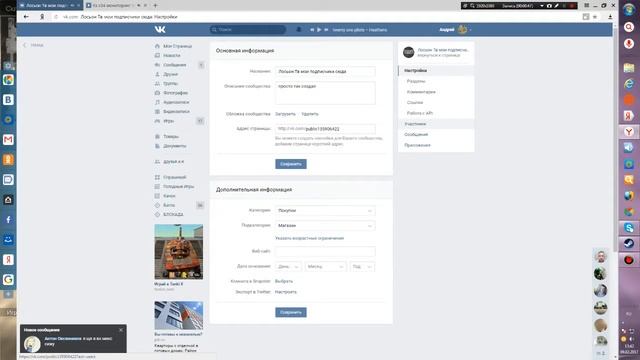Click the browser downloads arrow icon
The height and width of the screenshot is (360, 640).
coord(610,17)
